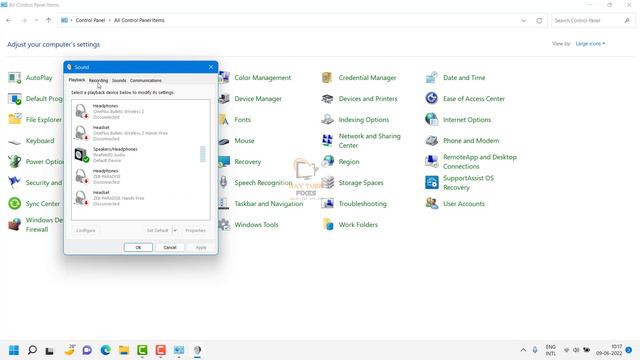
Task: Open taskbar Search
Action: point(32,350)
